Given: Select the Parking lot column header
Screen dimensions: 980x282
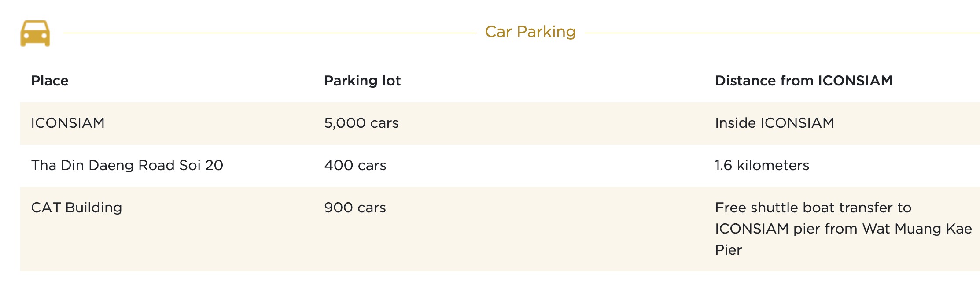Looking at the screenshot, I should point(362,81).
